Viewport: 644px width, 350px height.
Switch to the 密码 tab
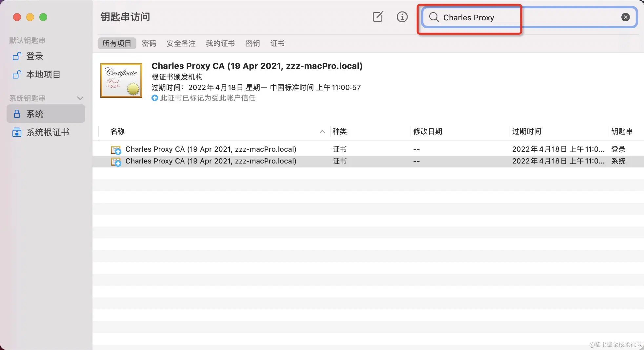pos(149,43)
